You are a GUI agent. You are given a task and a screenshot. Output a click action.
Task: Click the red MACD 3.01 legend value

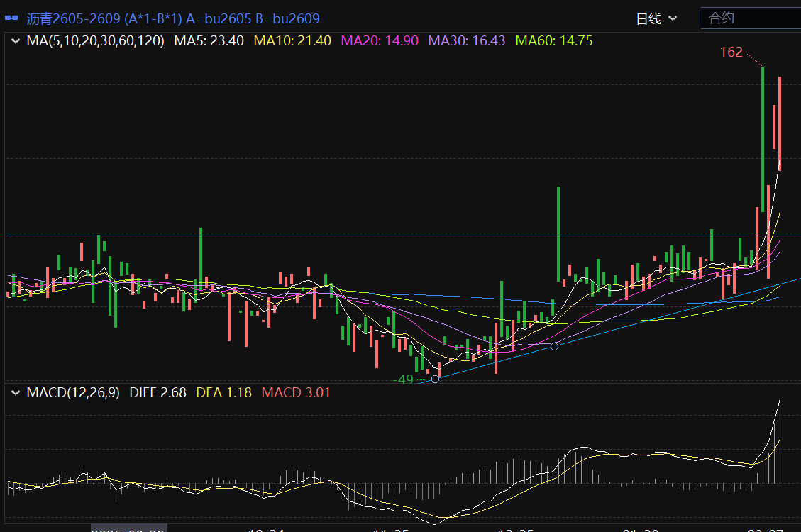click(296, 392)
